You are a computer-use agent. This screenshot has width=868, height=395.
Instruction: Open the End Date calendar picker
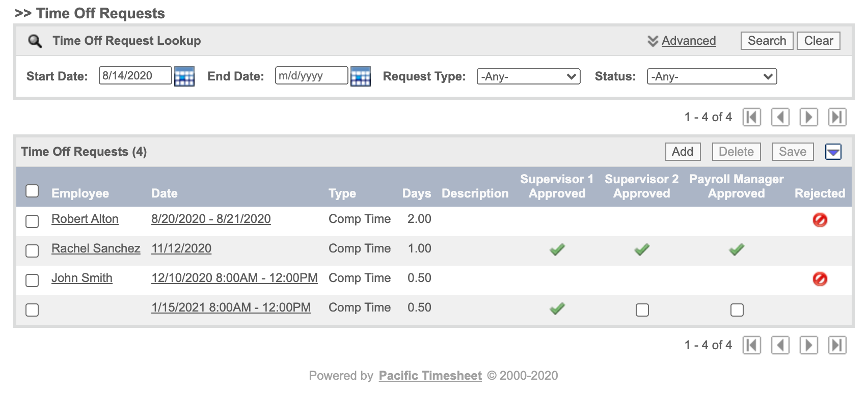[360, 76]
